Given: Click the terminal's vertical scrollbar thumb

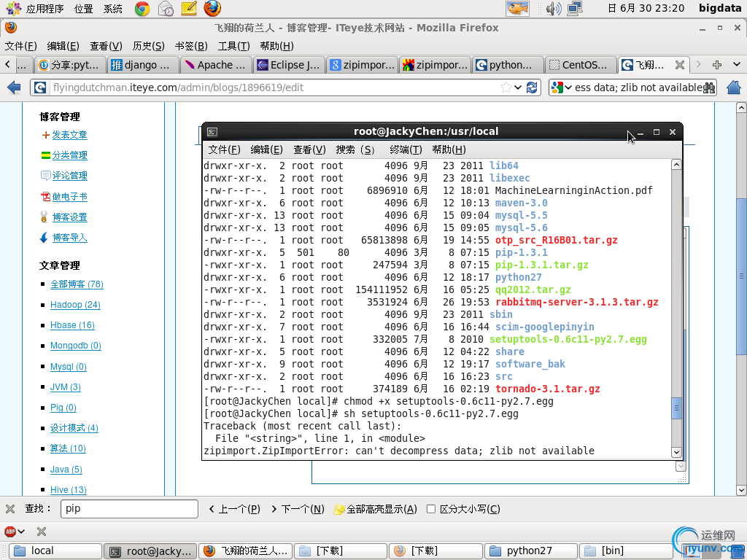Looking at the screenshot, I should click(676, 408).
